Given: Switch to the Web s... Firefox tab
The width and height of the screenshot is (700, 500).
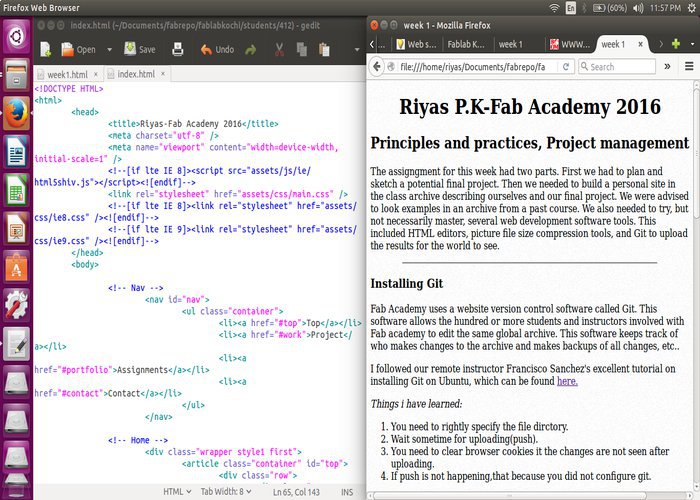Looking at the screenshot, I should point(417,44).
